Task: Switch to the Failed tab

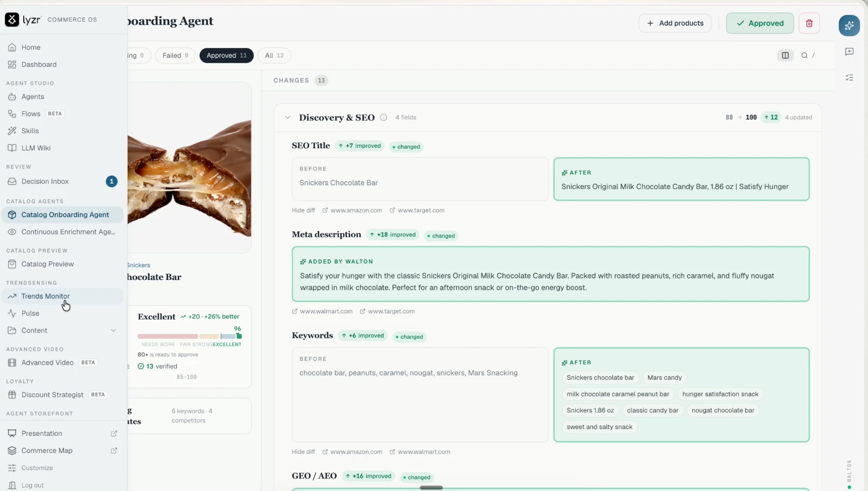Action: 175,56
